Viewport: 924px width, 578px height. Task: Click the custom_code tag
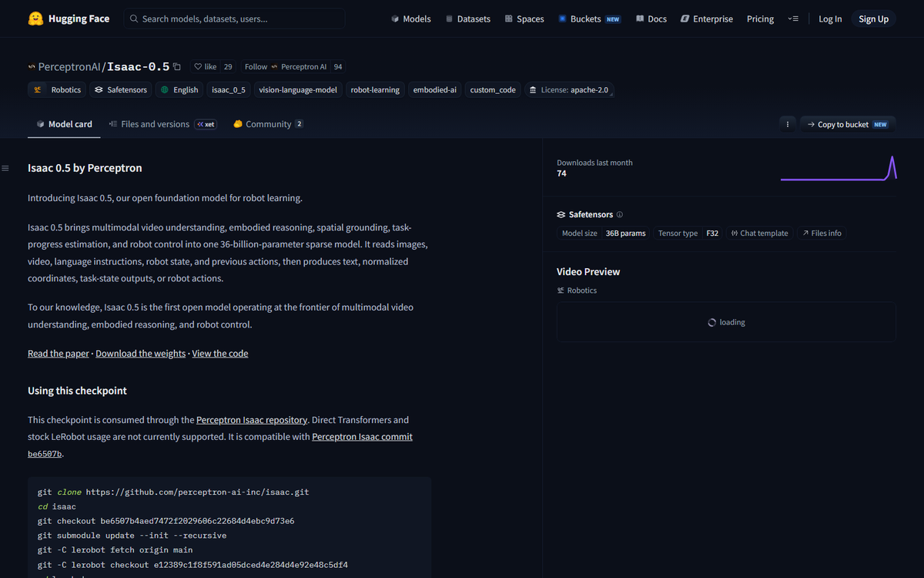[x=493, y=89]
